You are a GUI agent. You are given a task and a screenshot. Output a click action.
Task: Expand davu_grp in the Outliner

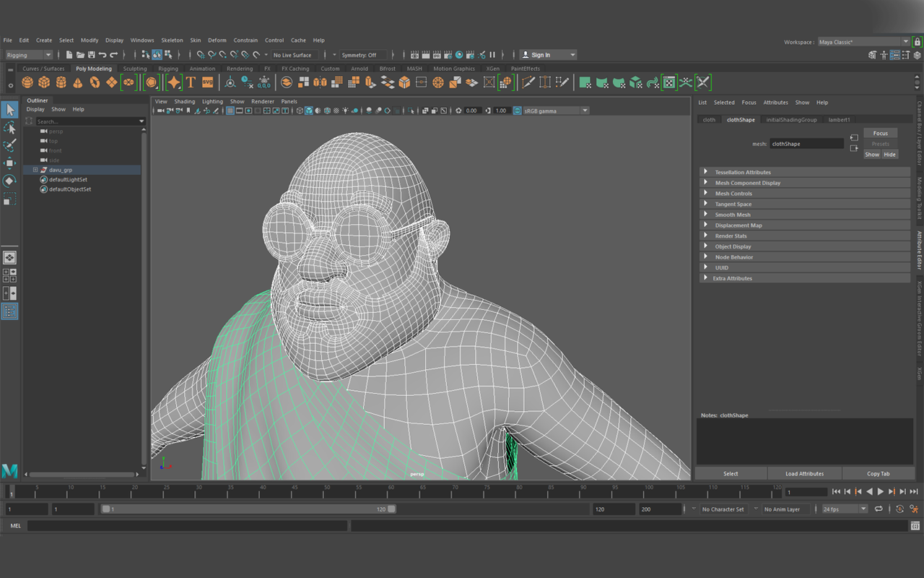click(x=35, y=170)
